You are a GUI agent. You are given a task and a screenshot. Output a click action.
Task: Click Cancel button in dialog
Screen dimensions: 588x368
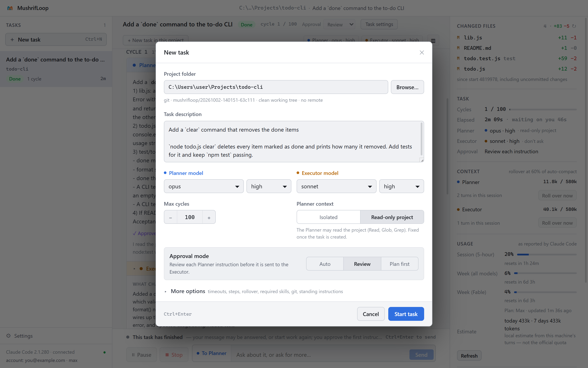pos(371,314)
